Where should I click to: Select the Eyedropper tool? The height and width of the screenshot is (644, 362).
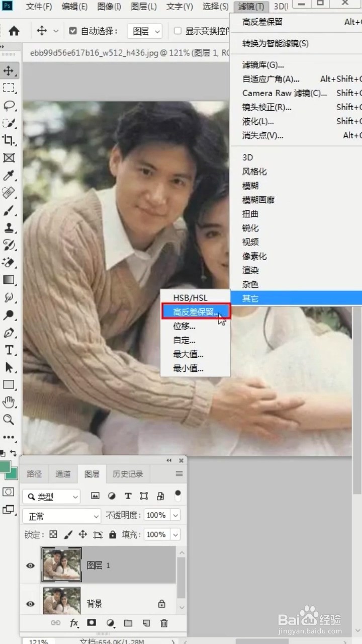pos(9,175)
